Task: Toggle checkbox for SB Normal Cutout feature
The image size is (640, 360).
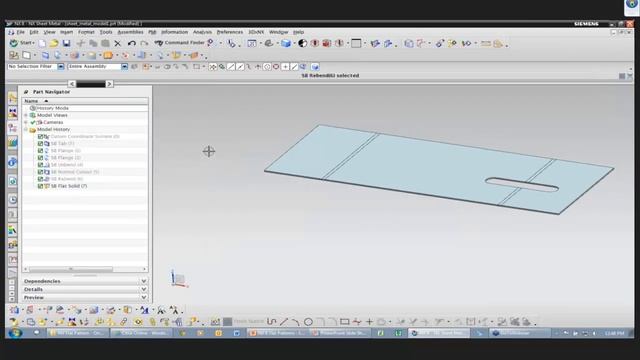Action: (40, 172)
